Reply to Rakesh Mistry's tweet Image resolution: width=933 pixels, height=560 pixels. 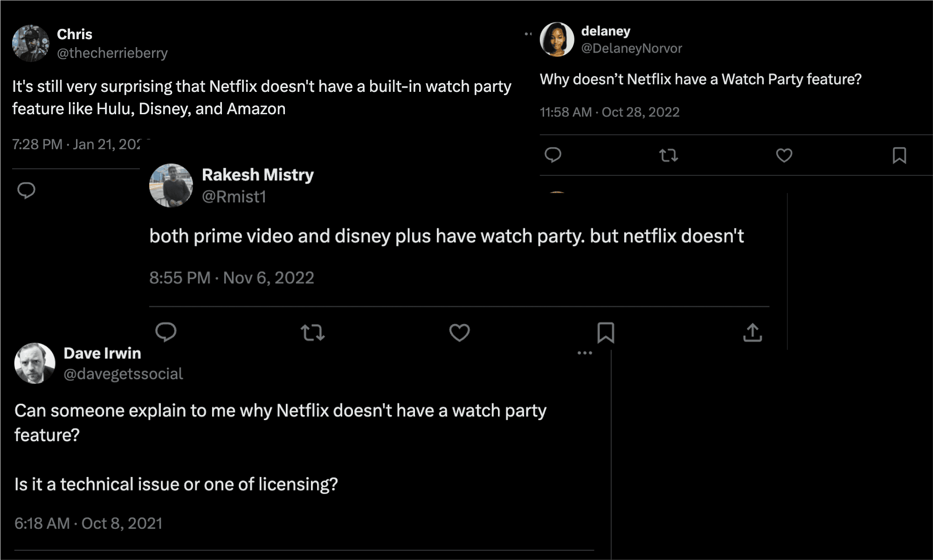[x=166, y=332]
